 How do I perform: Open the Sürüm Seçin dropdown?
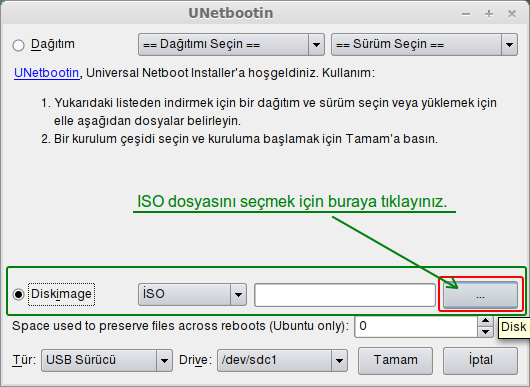tap(424, 44)
